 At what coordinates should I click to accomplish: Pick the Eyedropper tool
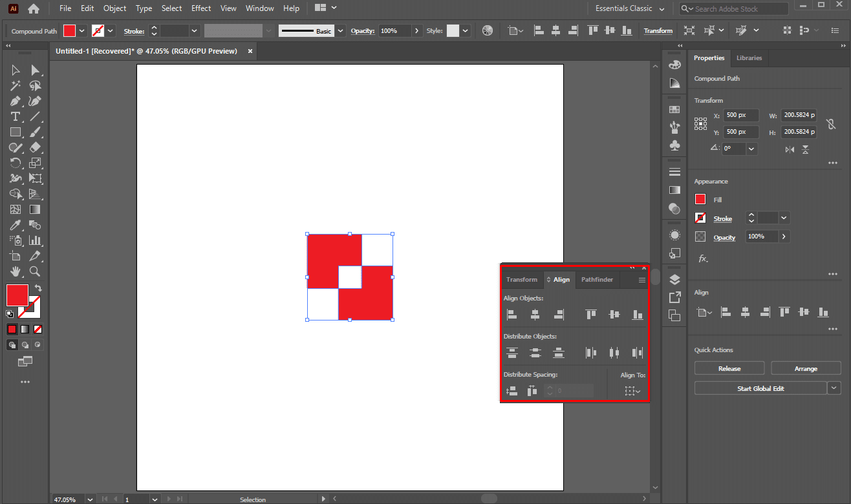tap(16, 225)
